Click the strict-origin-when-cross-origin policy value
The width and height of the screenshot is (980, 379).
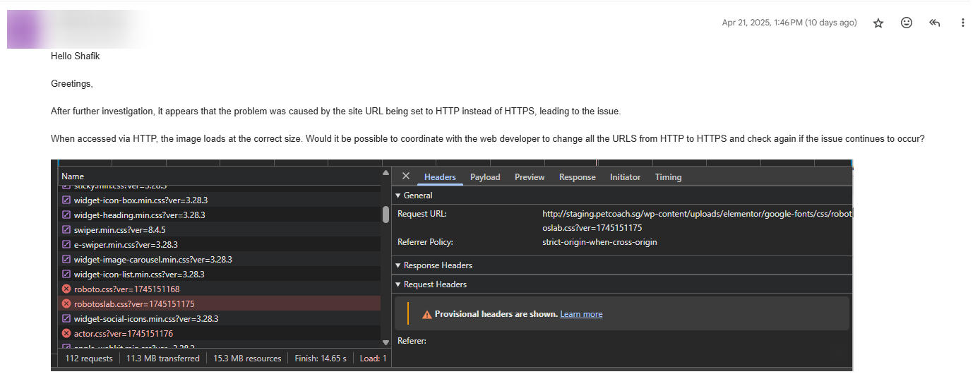click(599, 242)
